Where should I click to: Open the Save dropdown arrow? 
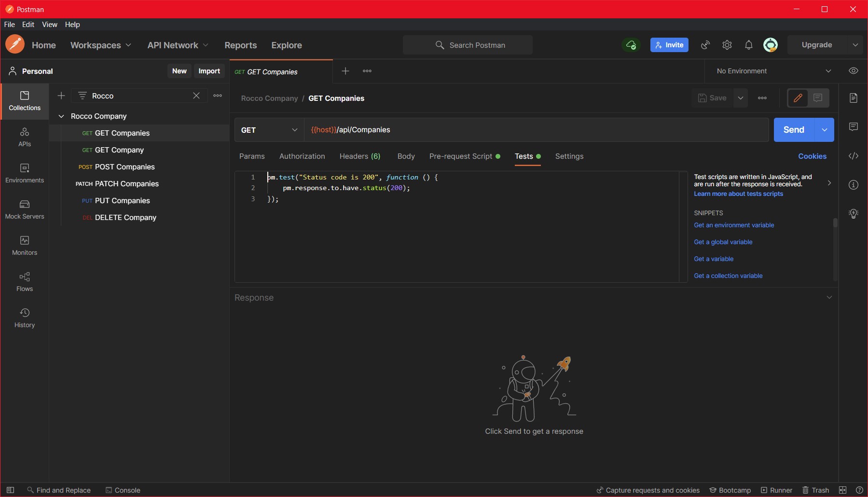741,98
